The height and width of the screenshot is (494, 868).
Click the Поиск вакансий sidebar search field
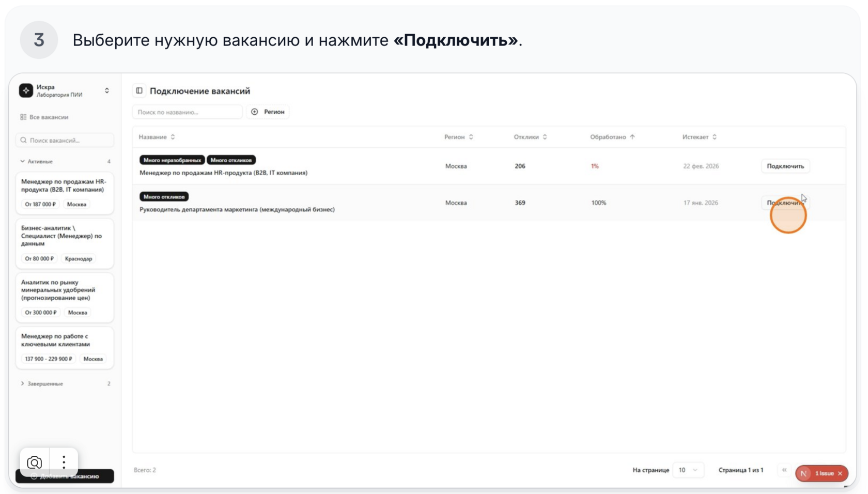click(x=65, y=140)
